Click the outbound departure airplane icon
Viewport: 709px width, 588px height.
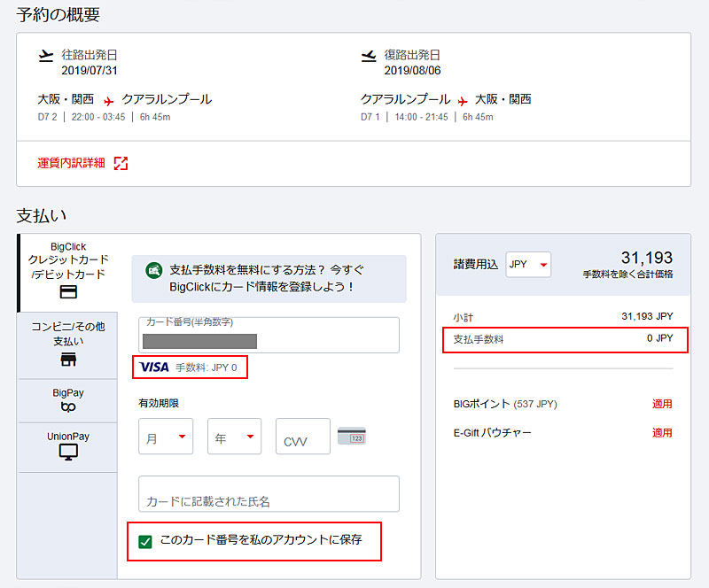(47, 57)
